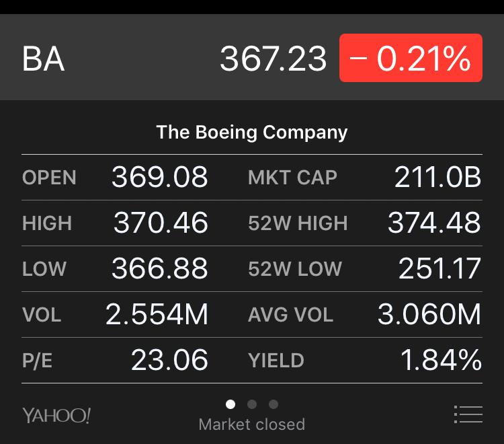Screen dimensions: 504x444
Task: Switch to the third page dot
Action: [x=274, y=404]
